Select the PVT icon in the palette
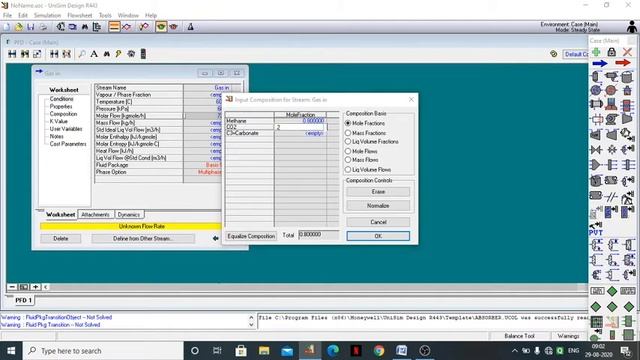The height and width of the screenshot is (360, 640). (596, 229)
